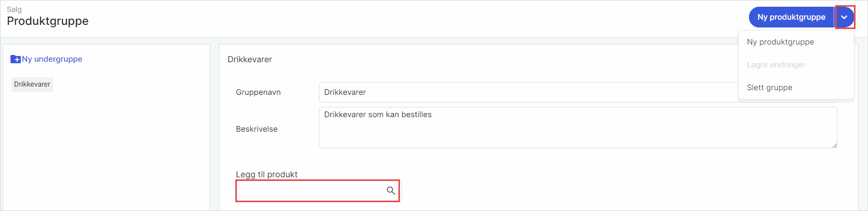Select the Drikkevarer group in left list
The width and height of the screenshot is (868, 211).
(32, 85)
